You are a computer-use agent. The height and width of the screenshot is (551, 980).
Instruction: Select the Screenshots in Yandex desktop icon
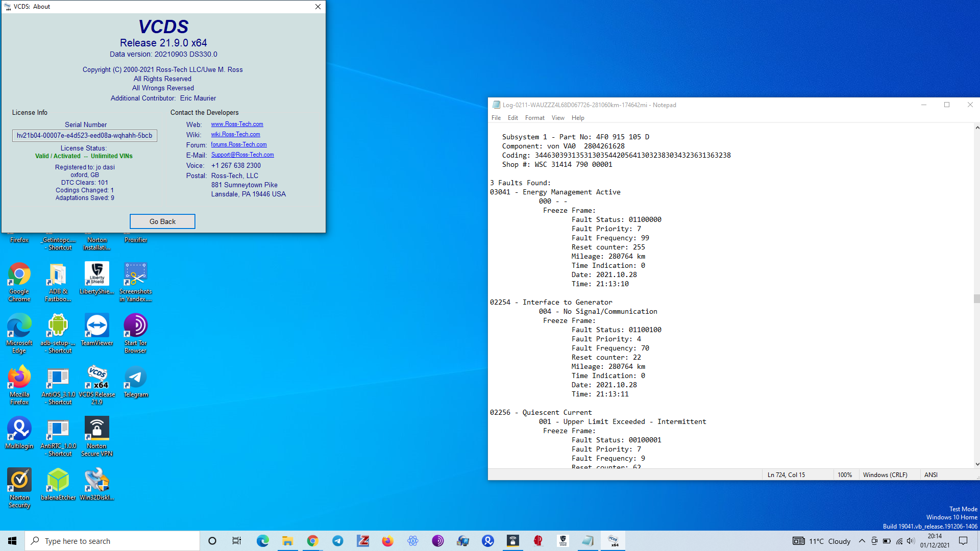(136, 283)
